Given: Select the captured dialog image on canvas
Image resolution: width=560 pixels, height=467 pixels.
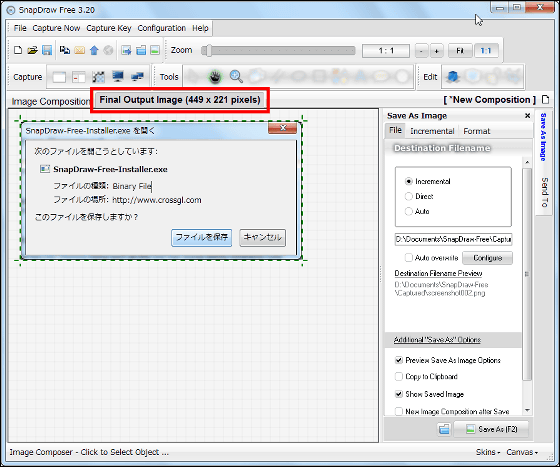Looking at the screenshot, I should coord(161,190).
